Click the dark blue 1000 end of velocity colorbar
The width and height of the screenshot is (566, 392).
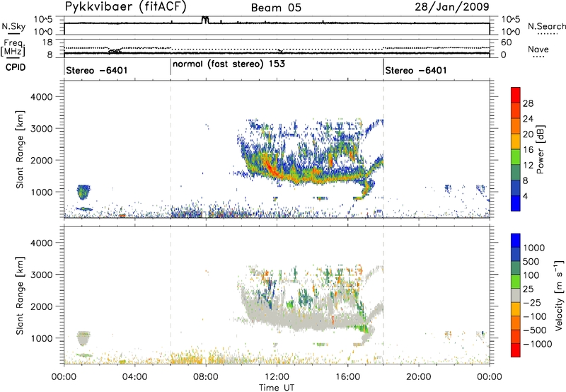516,241
